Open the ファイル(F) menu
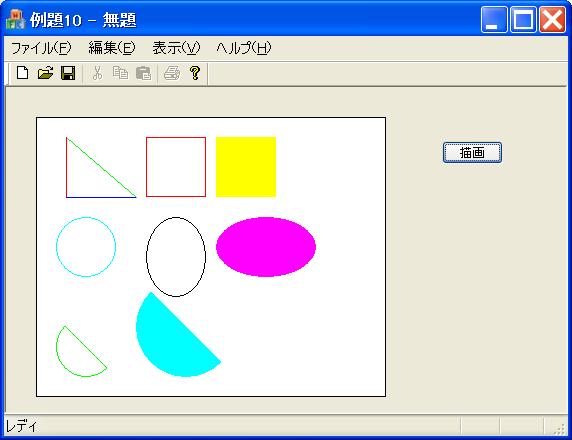The image size is (572, 440). tap(41, 48)
